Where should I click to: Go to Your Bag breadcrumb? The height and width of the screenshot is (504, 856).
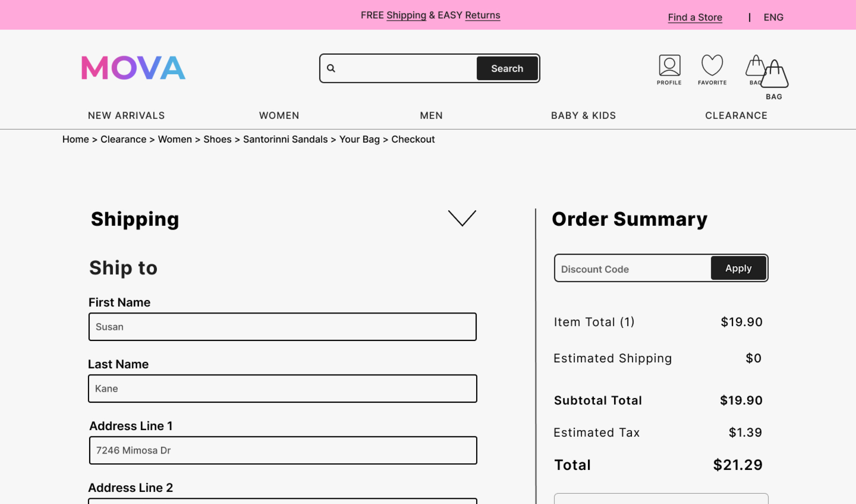[x=359, y=139]
